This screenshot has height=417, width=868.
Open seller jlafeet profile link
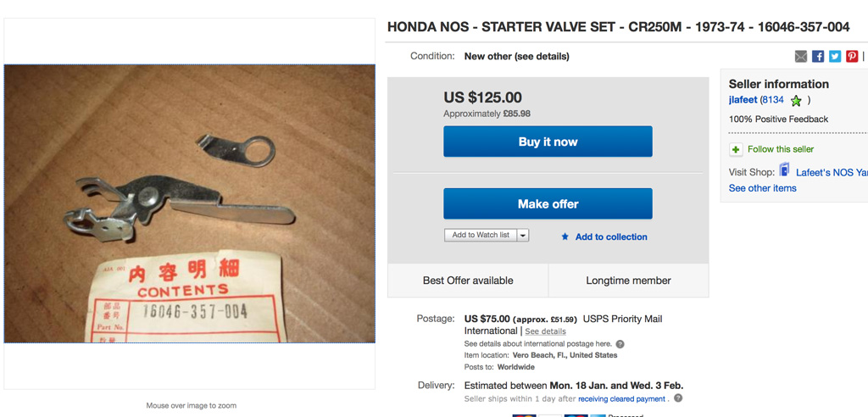click(743, 100)
